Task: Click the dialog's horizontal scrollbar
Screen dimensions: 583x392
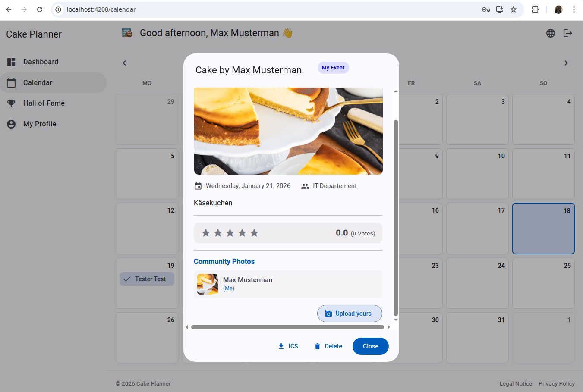Action: [287, 327]
